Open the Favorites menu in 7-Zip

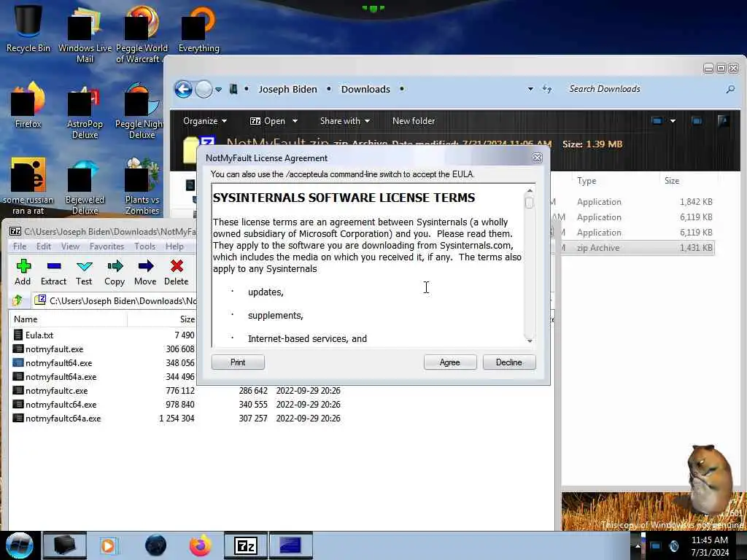coord(107,246)
